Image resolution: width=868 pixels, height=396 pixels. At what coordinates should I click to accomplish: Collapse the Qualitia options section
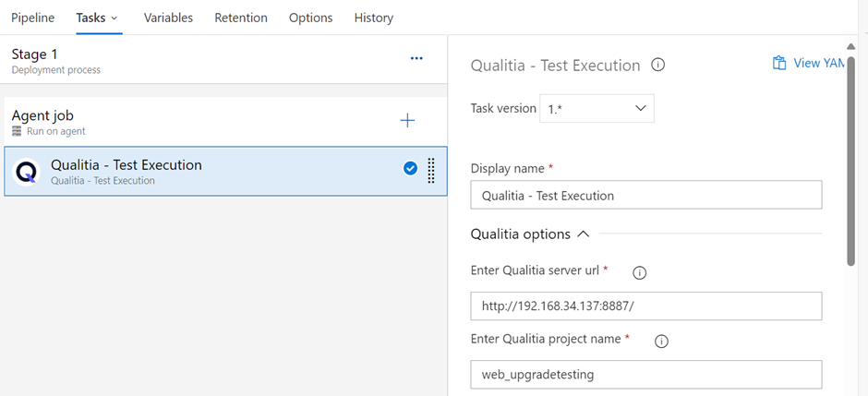[583, 234]
